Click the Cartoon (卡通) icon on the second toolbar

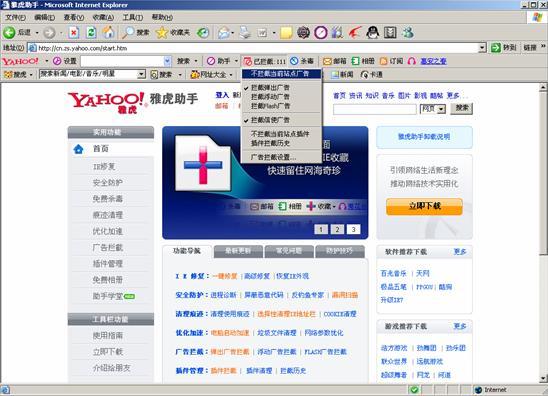(x=372, y=74)
